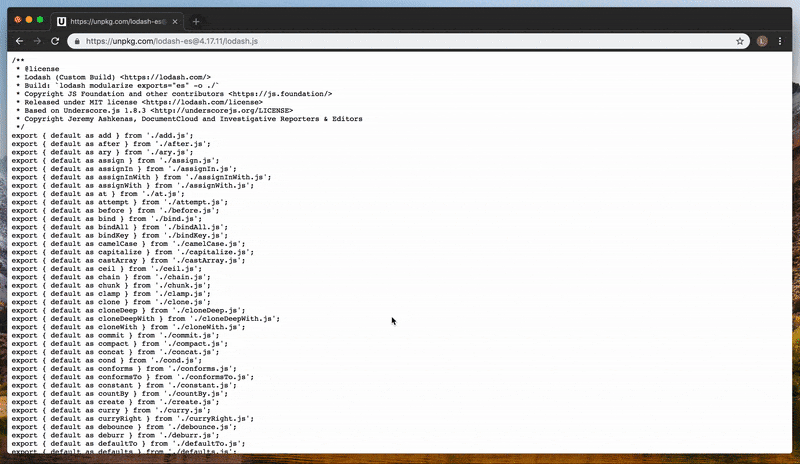Click the export line for './chain.js'
Screen dimensions: 800x464
(x=111, y=277)
